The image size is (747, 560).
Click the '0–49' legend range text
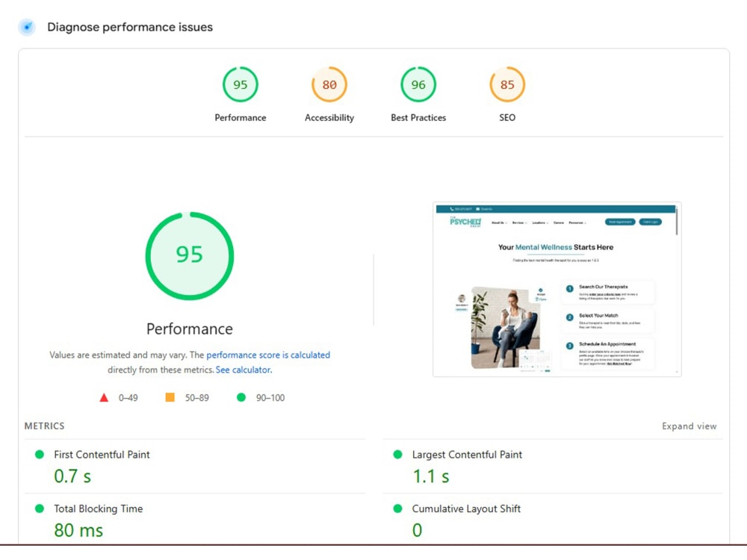128,398
